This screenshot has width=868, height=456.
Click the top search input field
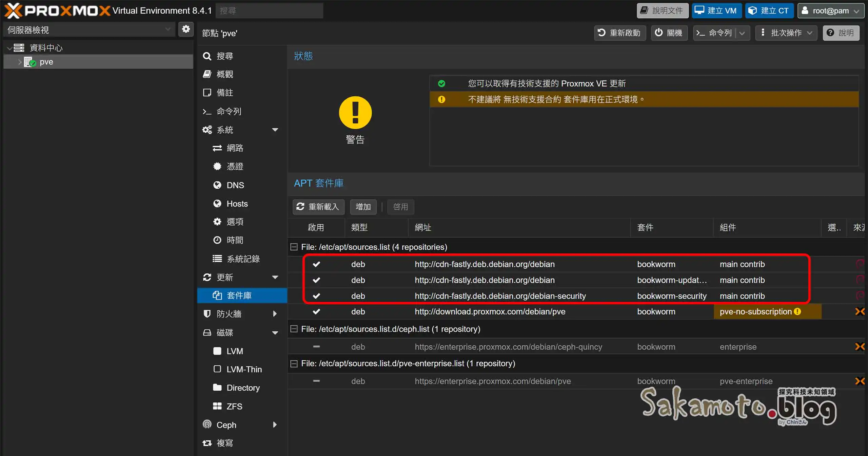click(x=270, y=11)
